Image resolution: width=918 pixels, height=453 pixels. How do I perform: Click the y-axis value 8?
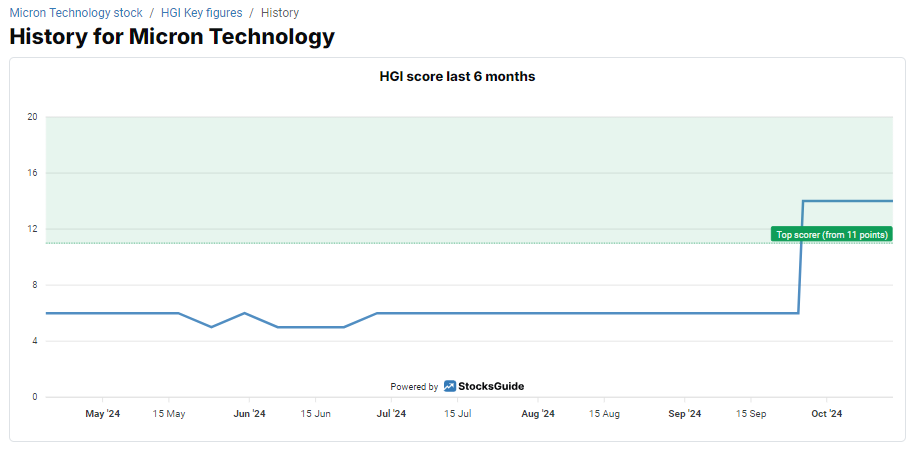pyautogui.click(x=35, y=285)
